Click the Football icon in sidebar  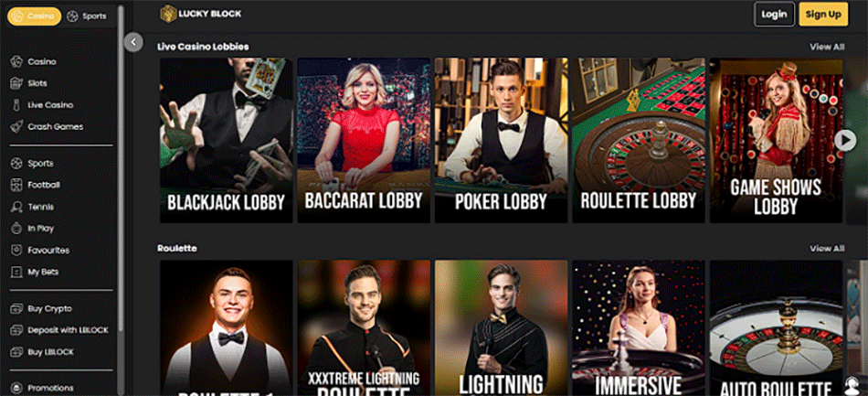[16, 185]
